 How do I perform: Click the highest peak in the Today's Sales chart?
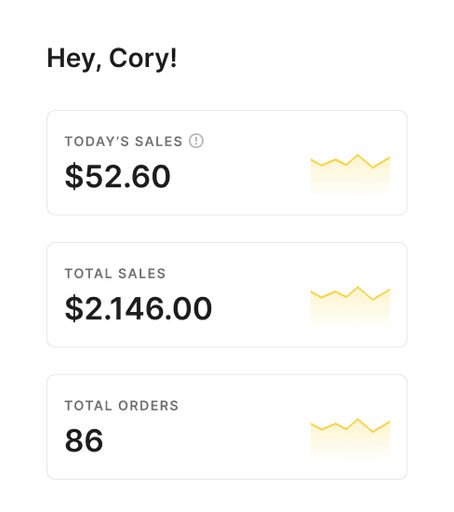(358, 155)
